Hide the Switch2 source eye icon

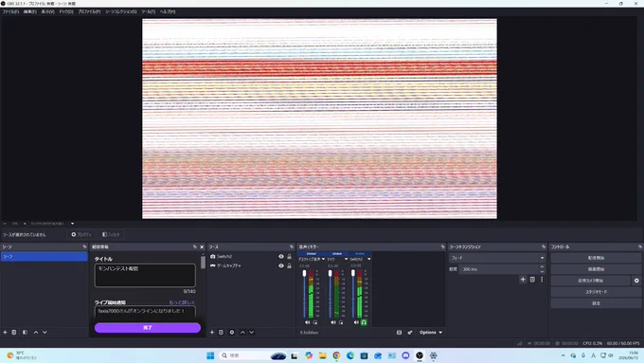coord(281,256)
